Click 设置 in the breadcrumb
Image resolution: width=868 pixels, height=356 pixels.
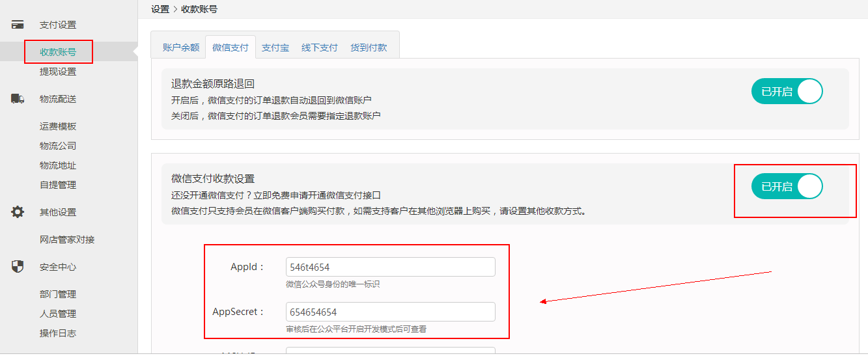click(x=160, y=9)
